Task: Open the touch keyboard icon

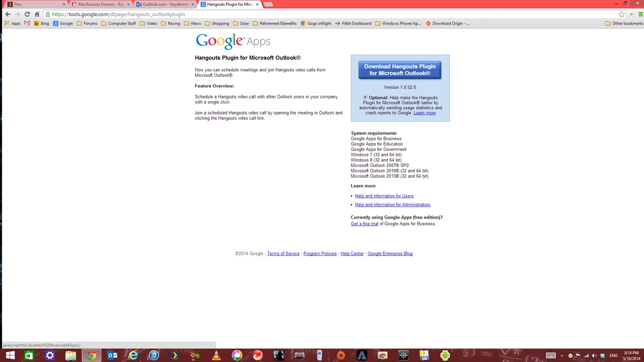Action: (551, 355)
